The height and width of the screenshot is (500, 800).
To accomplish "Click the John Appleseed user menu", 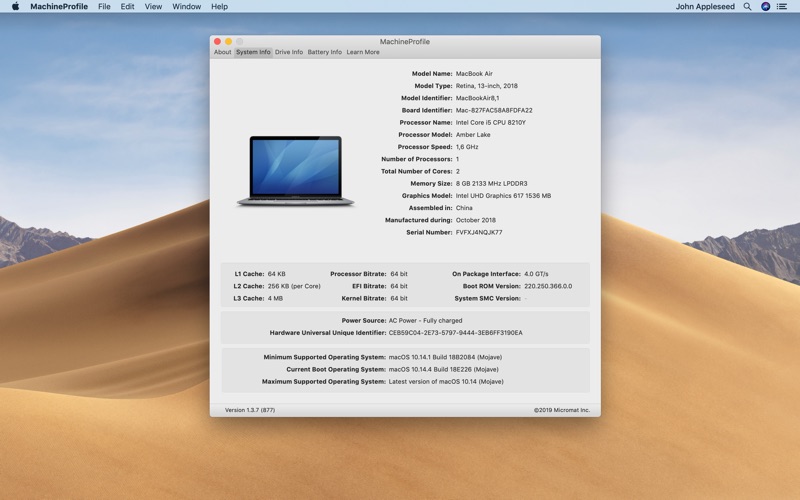I will tap(705, 7).
